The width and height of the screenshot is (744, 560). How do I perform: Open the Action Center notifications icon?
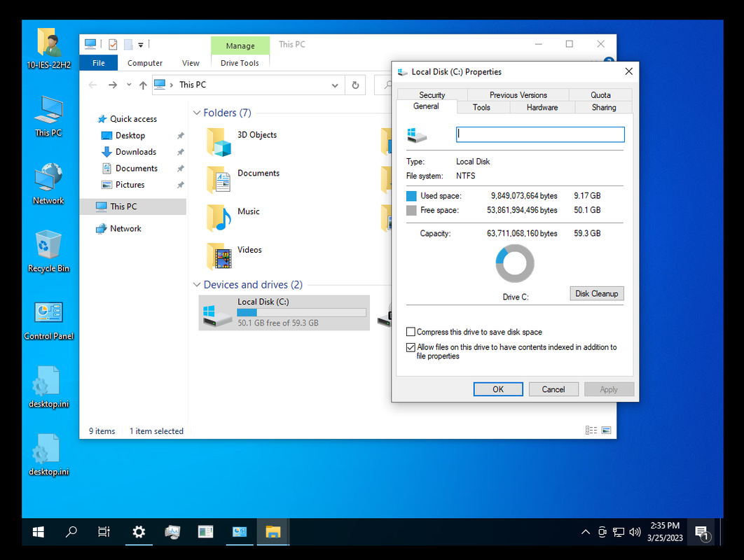tap(702, 533)
